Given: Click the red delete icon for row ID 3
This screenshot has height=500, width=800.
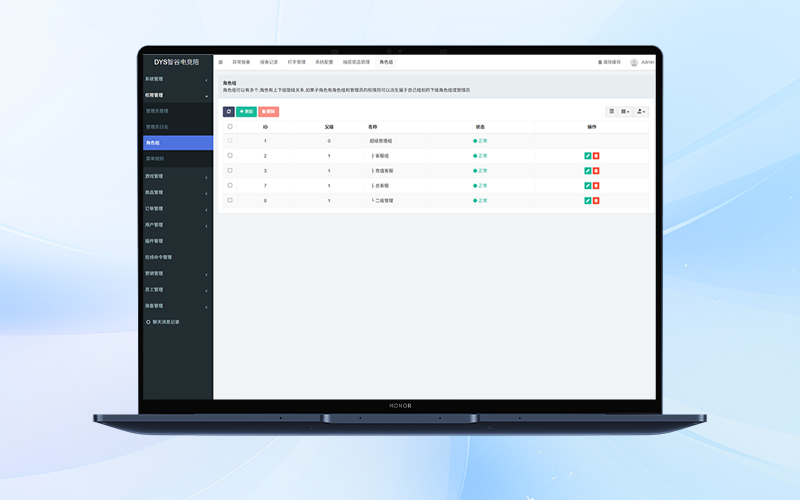Looking at the screenshot, I should click(x=596, y=171).
